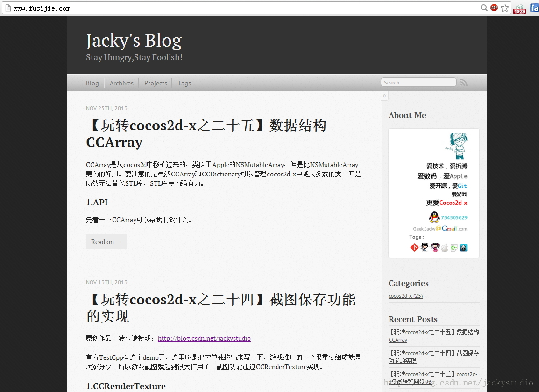Click the 'Stay Hungry,Stay Foolish!' tagline
The height and width of the screenshot is (392, 539).
134,57
